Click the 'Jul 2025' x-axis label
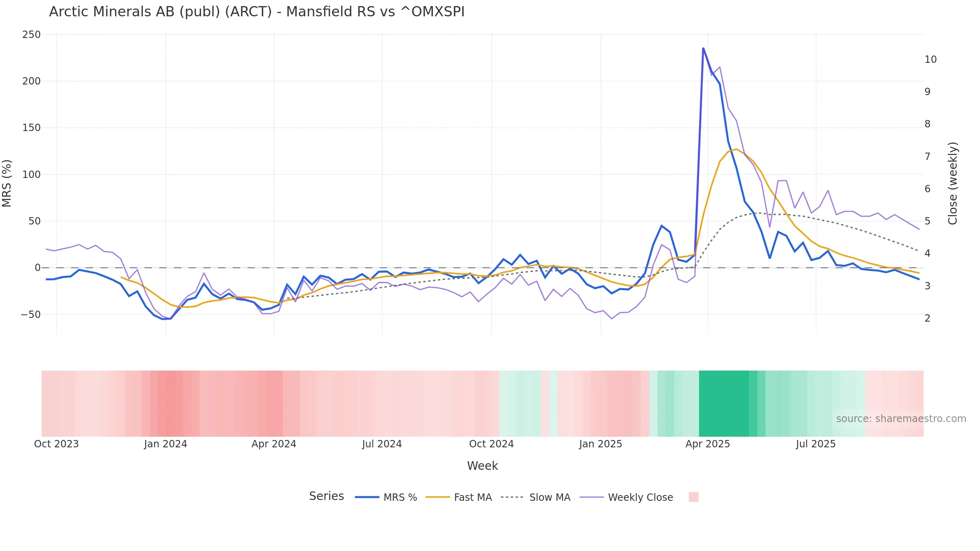The height and width of the screenshot is (551, 980). (x=816, y=444)
